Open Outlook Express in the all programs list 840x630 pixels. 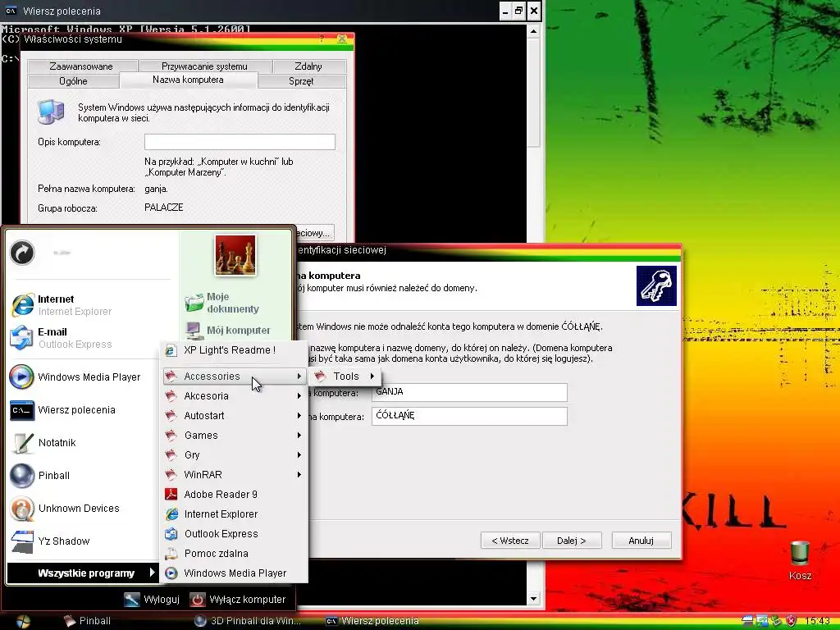234,534
